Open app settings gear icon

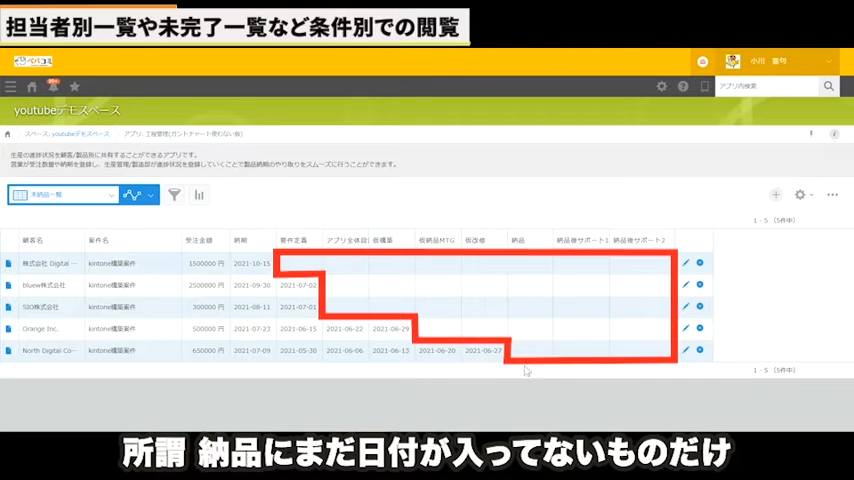[800, 195]
